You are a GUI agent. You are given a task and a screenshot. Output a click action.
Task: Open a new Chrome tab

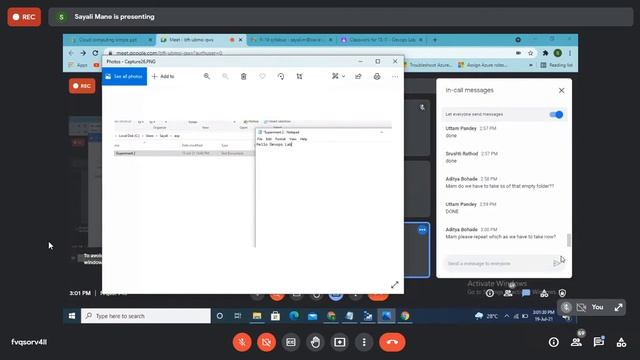(435, 40)
